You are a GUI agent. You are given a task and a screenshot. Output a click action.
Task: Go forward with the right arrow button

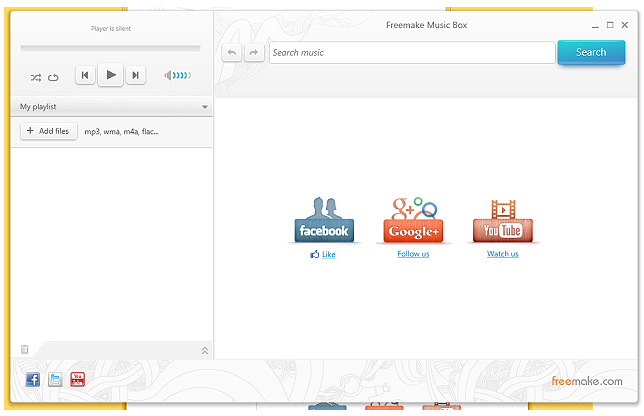254,53
